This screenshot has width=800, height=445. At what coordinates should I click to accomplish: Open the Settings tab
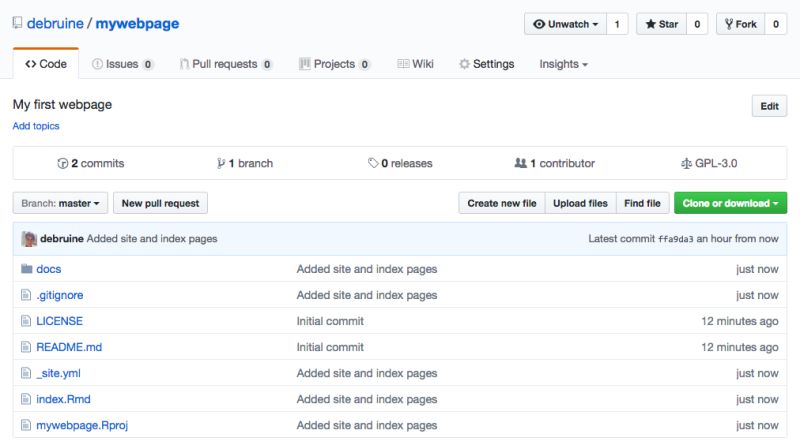pos(486,64)
